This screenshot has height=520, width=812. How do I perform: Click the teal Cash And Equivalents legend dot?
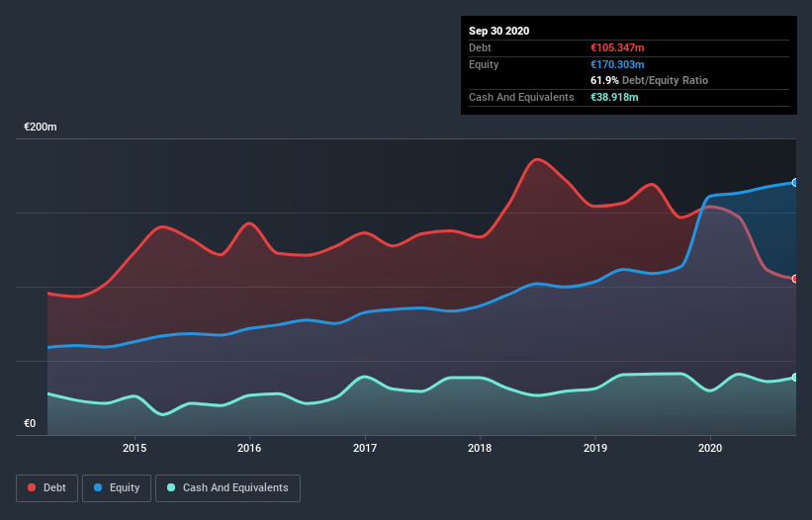tap(171, 487)
